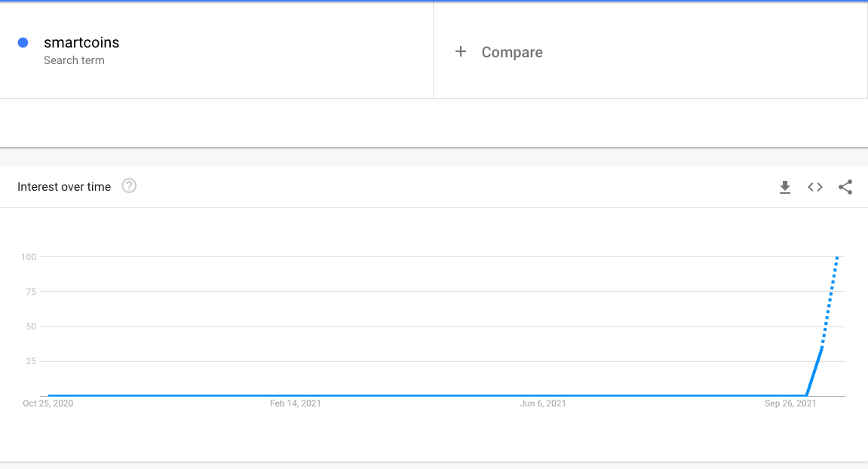Click the 25 value on the y-axis
Viewport: 868px width, 469px height.
click(x=31, y=361)
